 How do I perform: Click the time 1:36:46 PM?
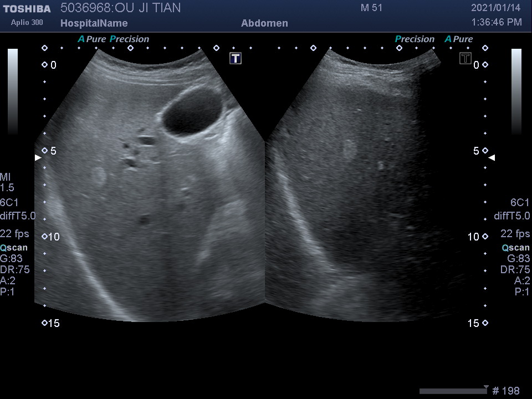click(497, 22)
